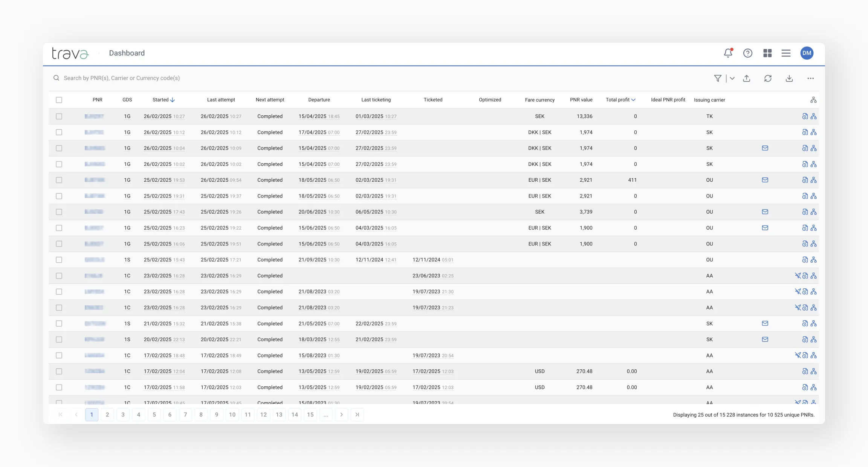Click the total profit value 411
Screen dimensions: 868x467
pos(632,180)
